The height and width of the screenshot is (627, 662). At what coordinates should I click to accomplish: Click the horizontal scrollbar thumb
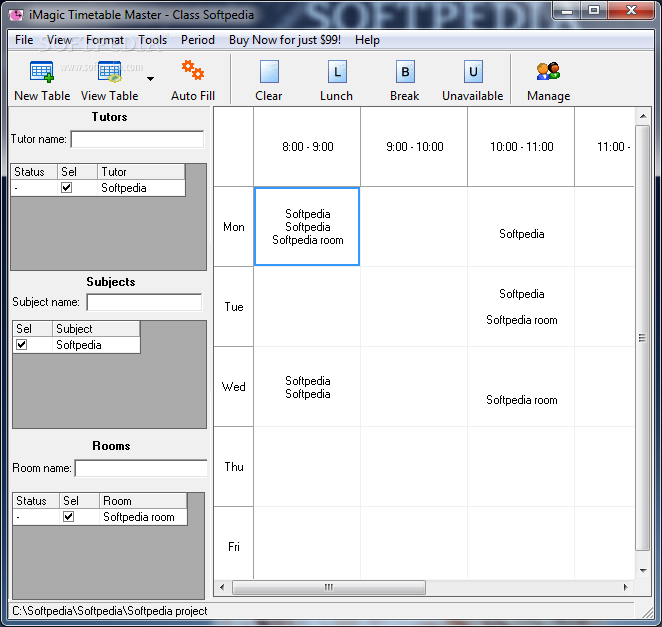click(329, 587)
